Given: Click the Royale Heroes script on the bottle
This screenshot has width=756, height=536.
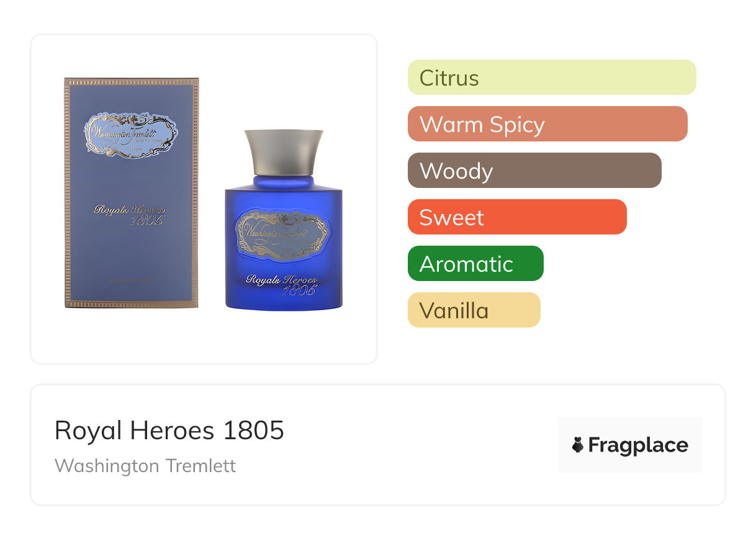Looking at the screenshot, I should point(282,283).
